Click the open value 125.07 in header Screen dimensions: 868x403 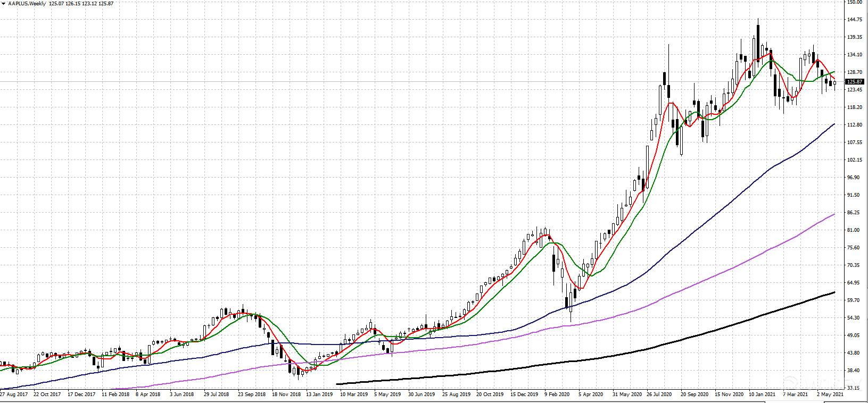click(x=56, y=4)
